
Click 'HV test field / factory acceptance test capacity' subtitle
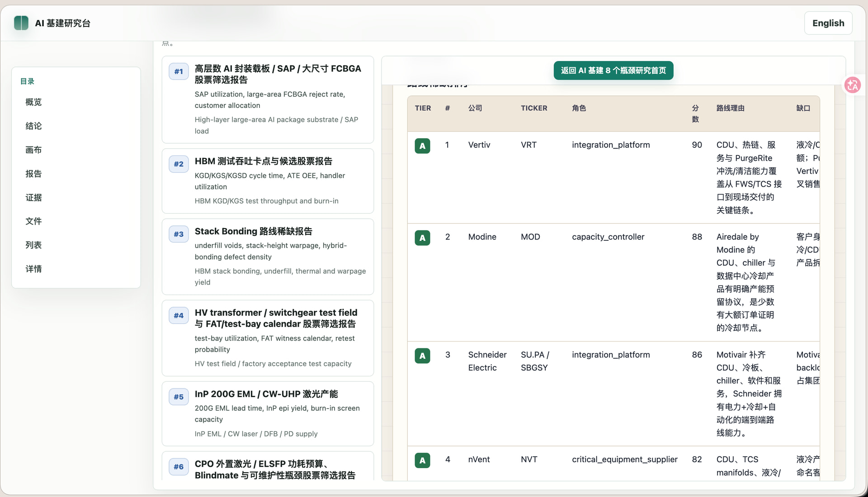273,364
